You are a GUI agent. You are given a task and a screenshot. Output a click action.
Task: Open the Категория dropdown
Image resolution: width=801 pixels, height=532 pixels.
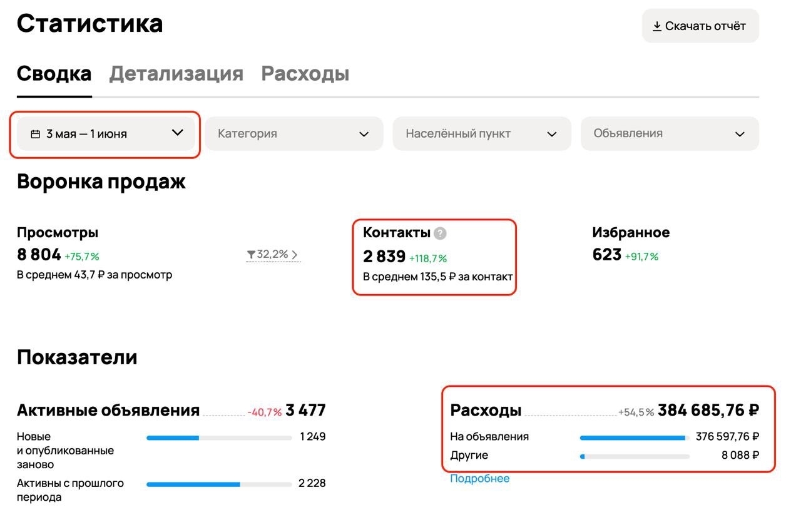294,133
